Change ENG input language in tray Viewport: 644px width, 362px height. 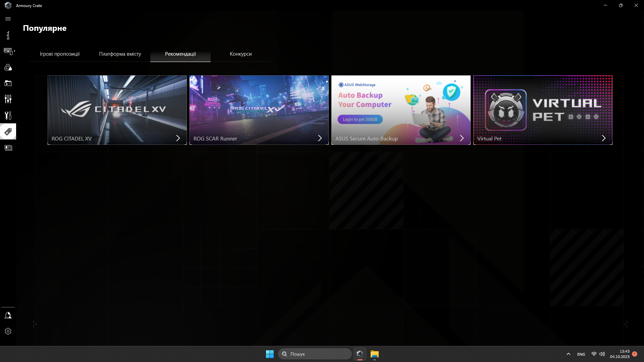(581, 354)
